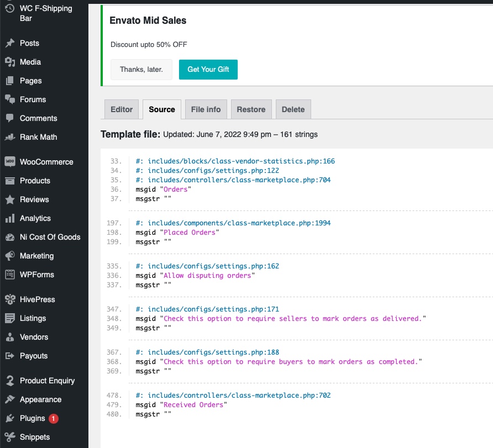This screenshot has height=448, width=493.
Task: Click the Media library icon
Action: pos(10,62)
